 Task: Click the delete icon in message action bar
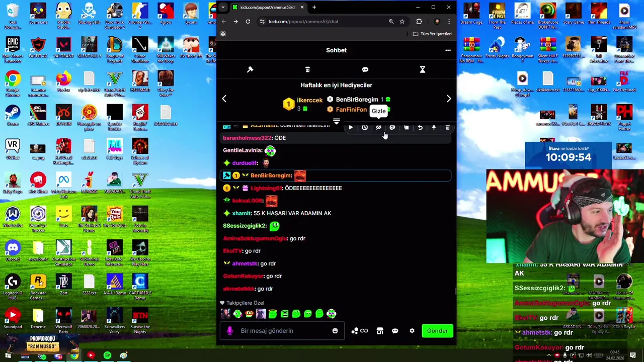(447, 128)
